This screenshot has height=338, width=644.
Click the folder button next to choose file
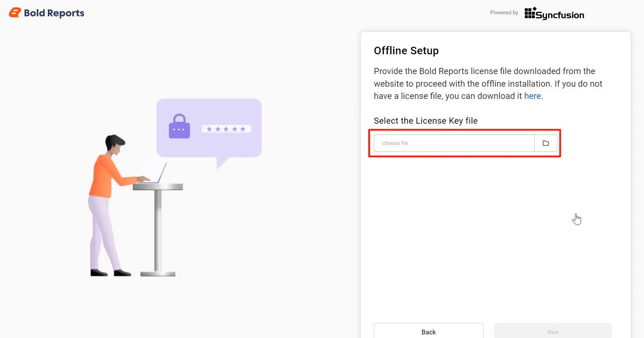point(546,143)
